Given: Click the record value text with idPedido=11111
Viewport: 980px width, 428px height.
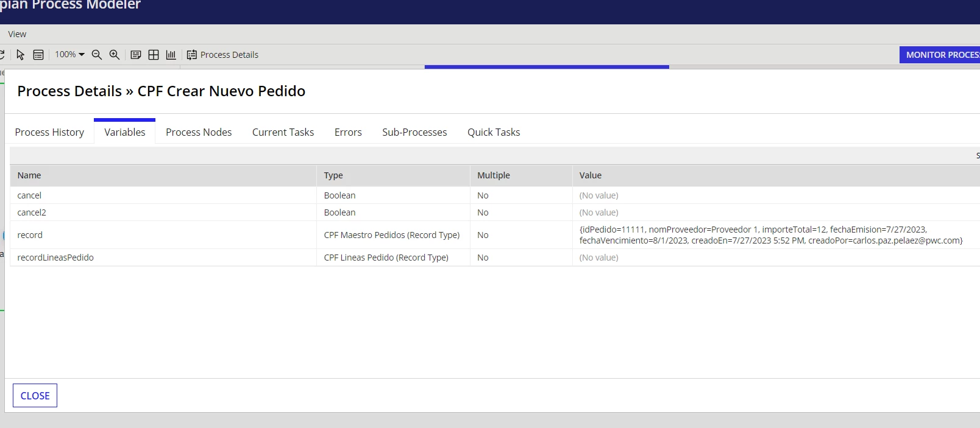Looking at the screenshot, I should tap(771, 235).
